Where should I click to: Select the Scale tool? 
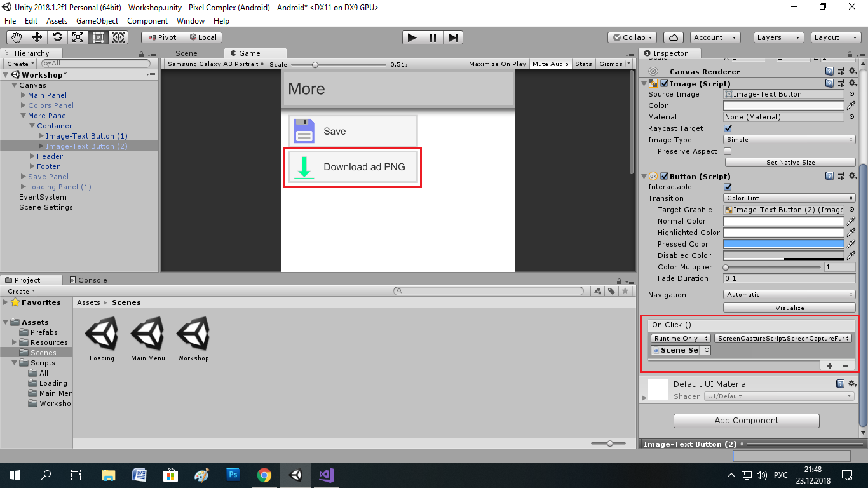pyautogui.click(x=77, y=37)
